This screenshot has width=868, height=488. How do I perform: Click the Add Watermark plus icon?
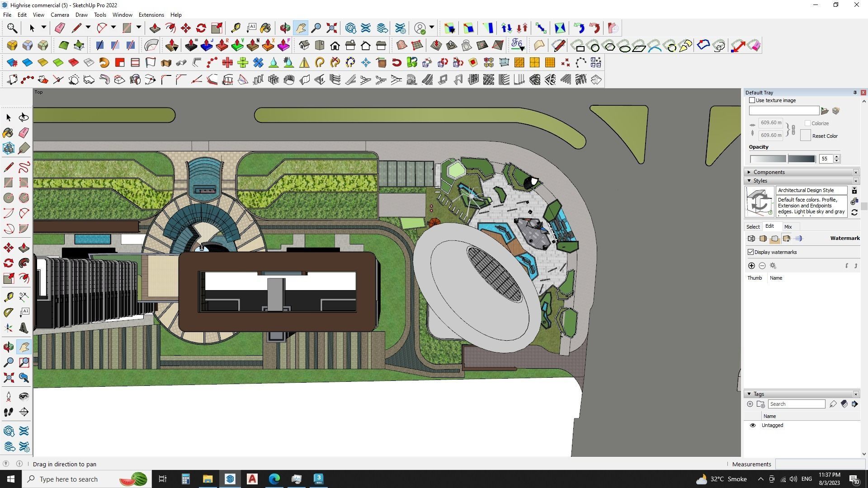point(751,266)
